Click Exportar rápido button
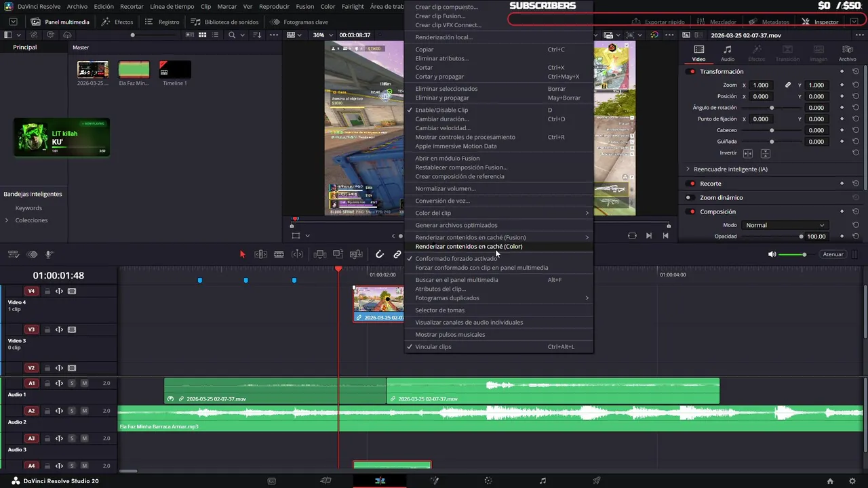This screenshot has height=488, width=868. (658, 22)
